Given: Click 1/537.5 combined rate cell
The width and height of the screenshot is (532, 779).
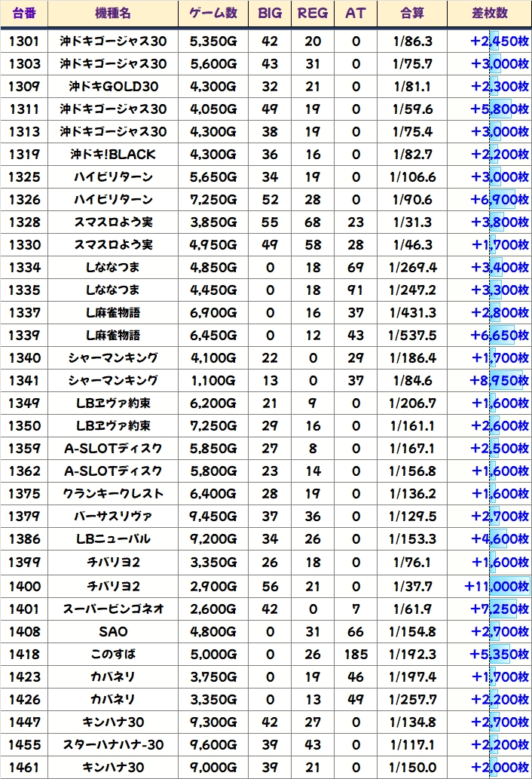Looking at the screenshot, I should (412, 336).
